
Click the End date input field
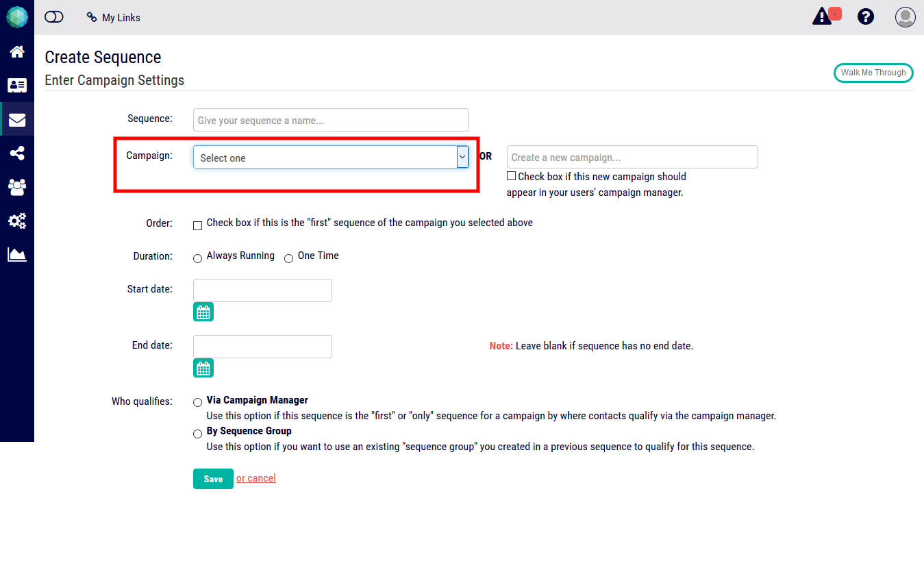tap(262, 347)
